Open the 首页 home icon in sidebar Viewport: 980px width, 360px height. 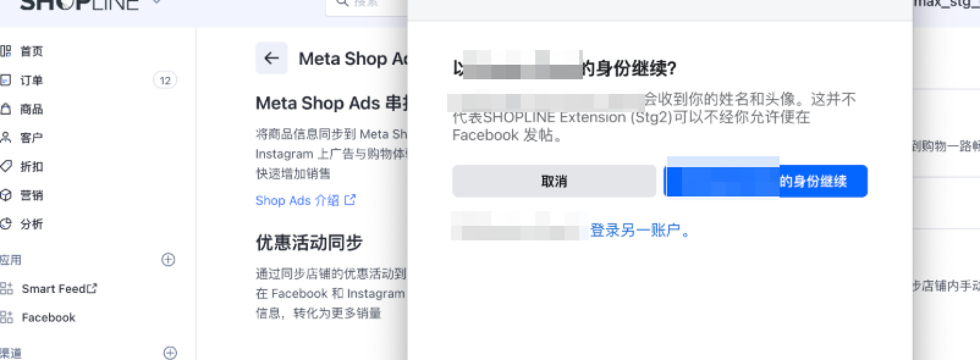[x=6, y=51]
